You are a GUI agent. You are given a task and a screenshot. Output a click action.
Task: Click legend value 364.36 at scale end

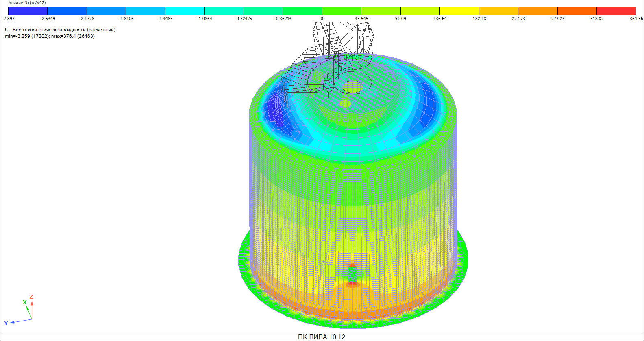(x=636, y=19)
